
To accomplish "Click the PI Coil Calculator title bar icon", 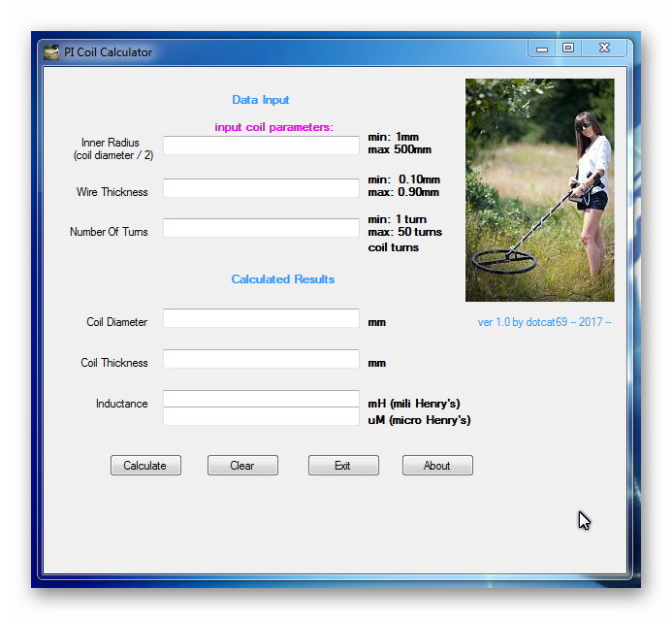I will [x=51, y=52].
